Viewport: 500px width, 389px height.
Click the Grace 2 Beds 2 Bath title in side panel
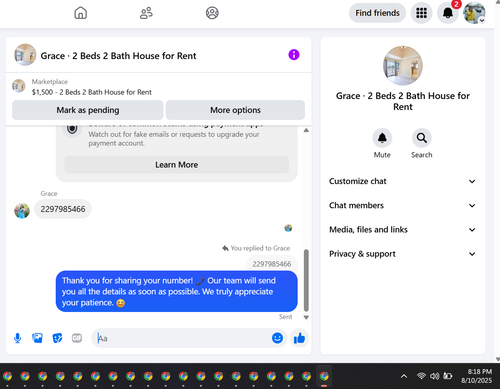click(x=403, y=101)
